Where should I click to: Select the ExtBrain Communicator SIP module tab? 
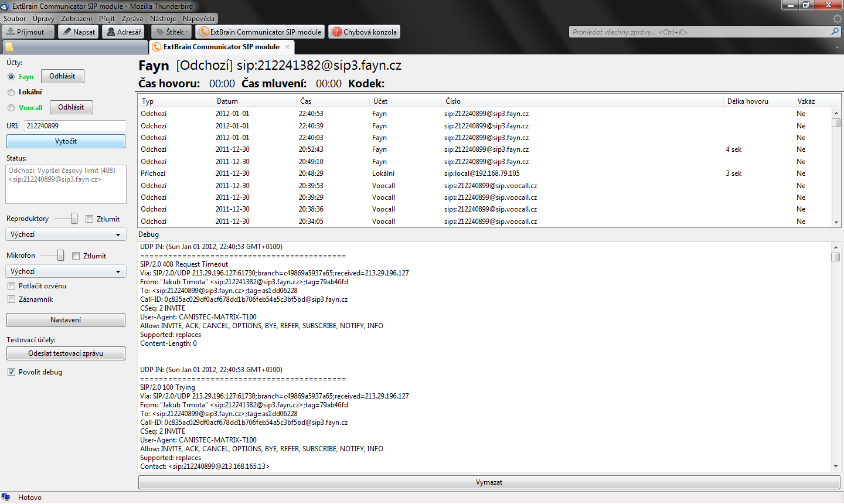click(222, 47)
